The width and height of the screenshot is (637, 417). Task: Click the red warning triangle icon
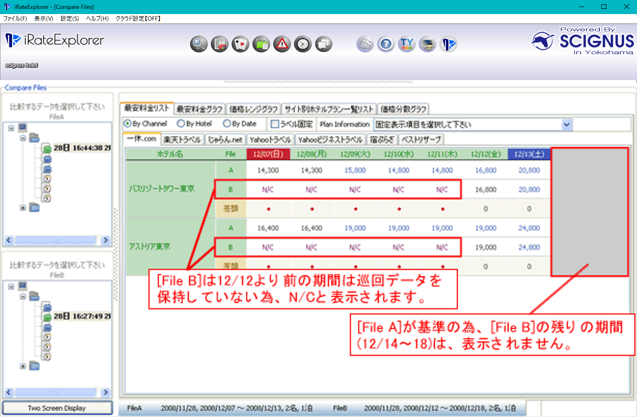click(x=283, y=44)
